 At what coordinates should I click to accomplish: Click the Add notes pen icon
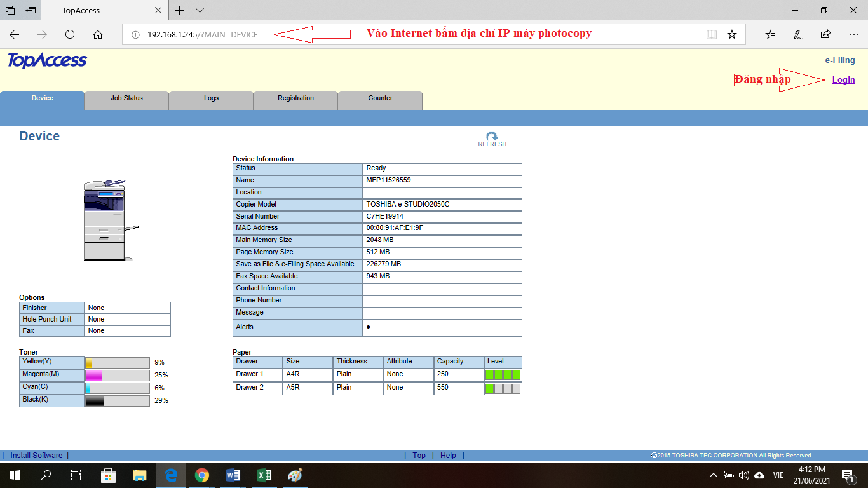click(x=798, y=34)
